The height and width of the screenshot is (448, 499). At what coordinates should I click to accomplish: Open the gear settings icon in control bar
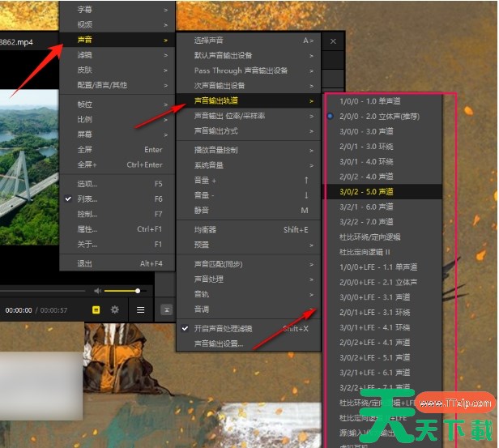tap(114, 309)
